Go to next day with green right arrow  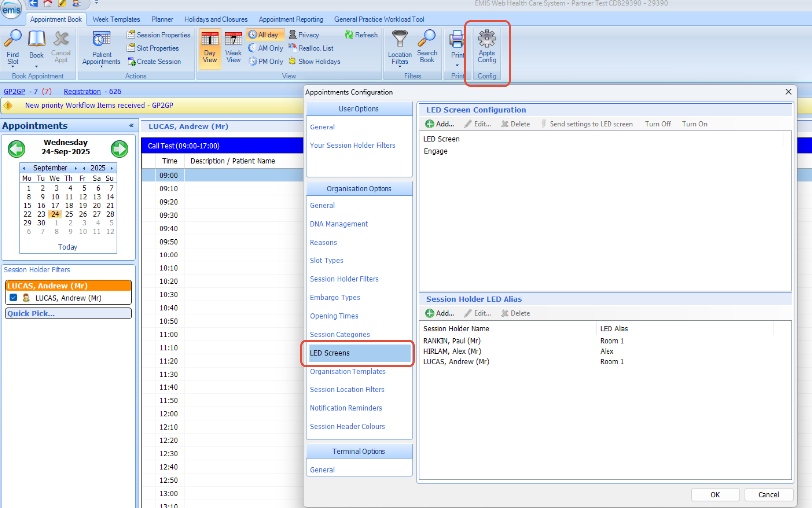[x=119, y=149]
